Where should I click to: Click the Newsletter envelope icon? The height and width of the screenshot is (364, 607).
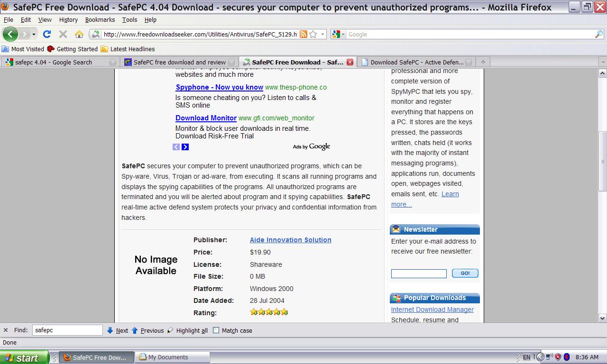[x=395, y=229]
